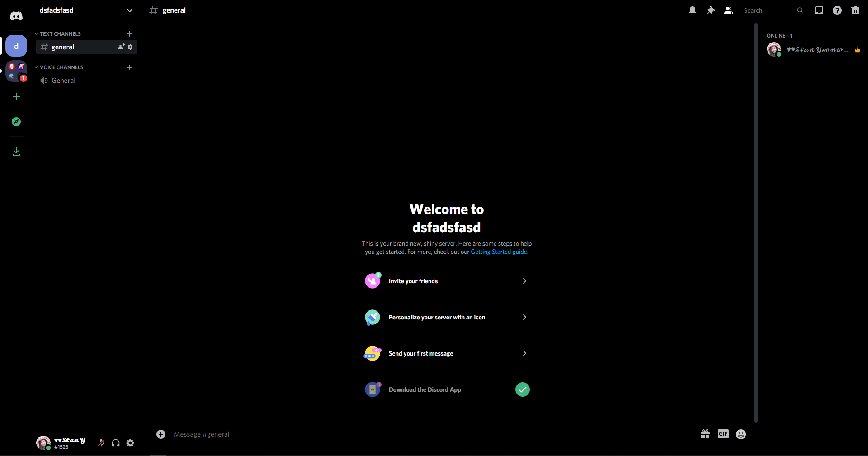Toggle the member list visibility
The width and height of the screenshot is (868, 456).
pyautogui.click(x=728, y=10)
